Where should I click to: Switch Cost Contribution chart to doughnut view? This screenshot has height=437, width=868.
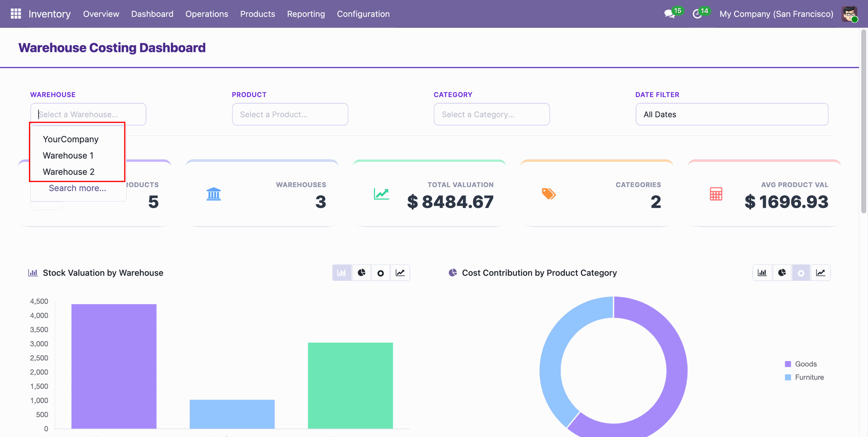tap(801, 273)
